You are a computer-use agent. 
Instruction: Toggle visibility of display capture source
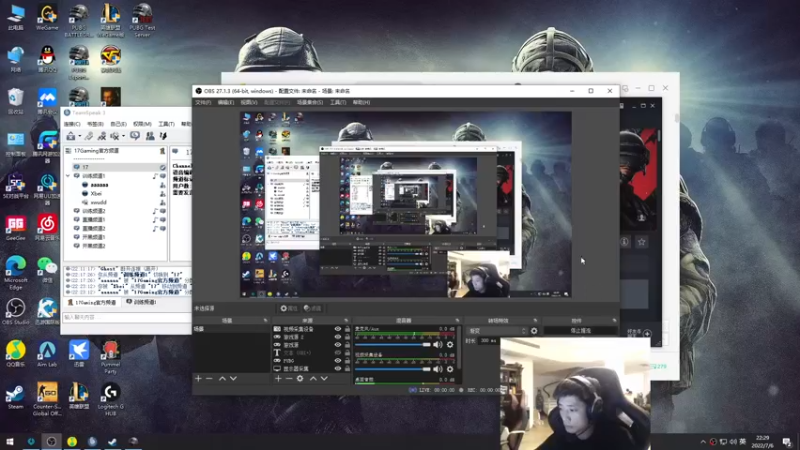tap(337, 368)
